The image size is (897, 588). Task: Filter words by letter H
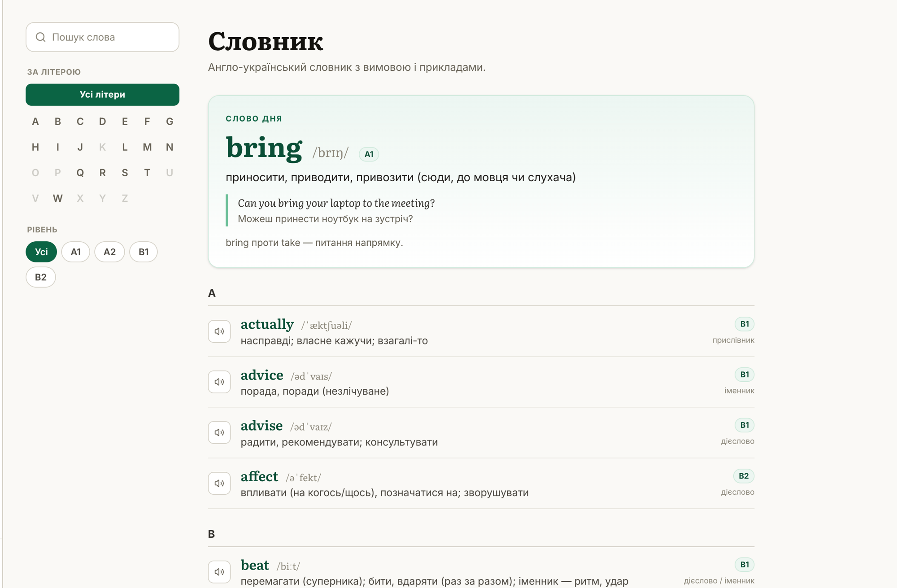tap(35, 147)
